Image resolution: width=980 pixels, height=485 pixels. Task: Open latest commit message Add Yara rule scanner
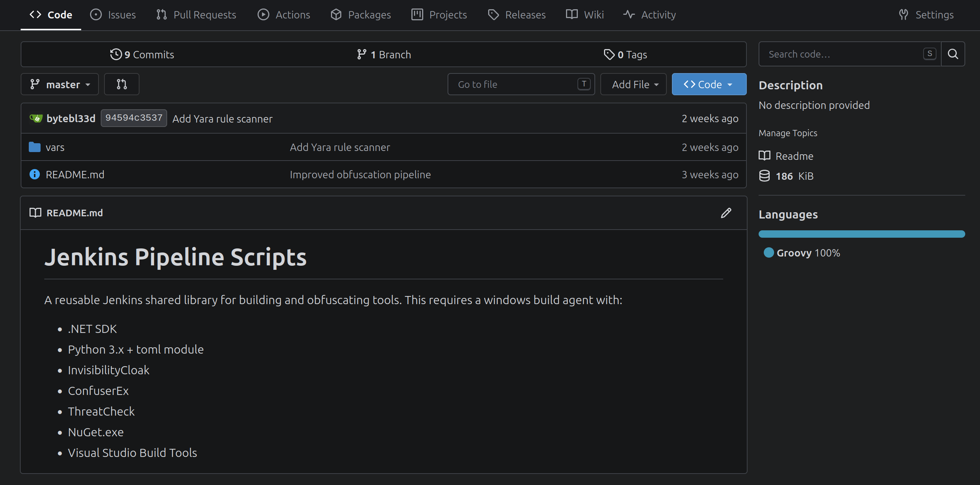[x=222, y=119]
